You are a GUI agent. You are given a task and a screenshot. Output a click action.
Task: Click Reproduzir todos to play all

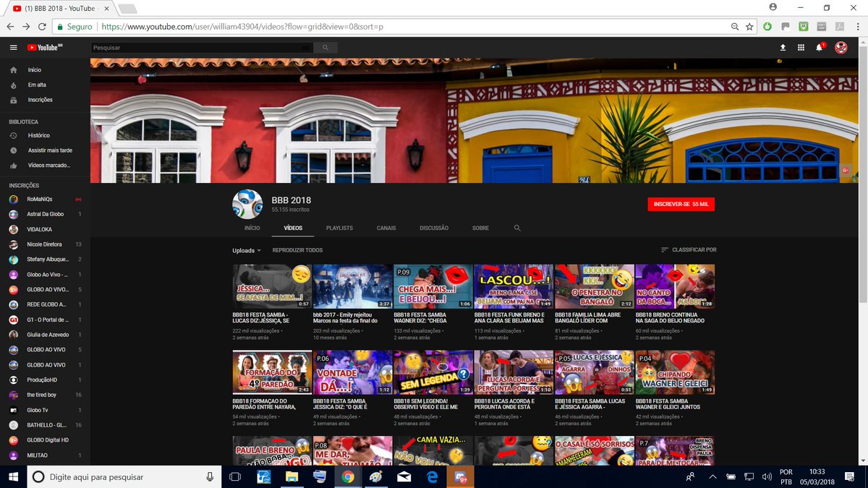297,250
